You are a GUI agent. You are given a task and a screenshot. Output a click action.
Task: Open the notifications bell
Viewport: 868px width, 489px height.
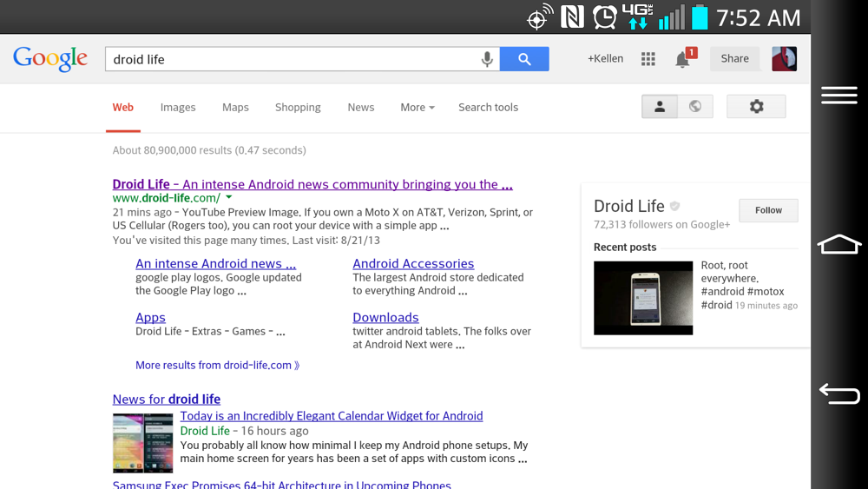683,59
